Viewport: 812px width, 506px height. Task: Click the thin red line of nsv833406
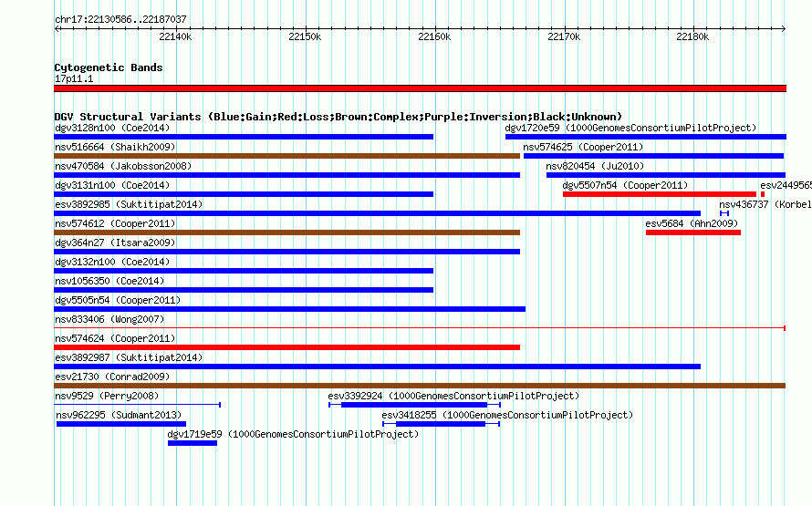(x=420, y=328)
